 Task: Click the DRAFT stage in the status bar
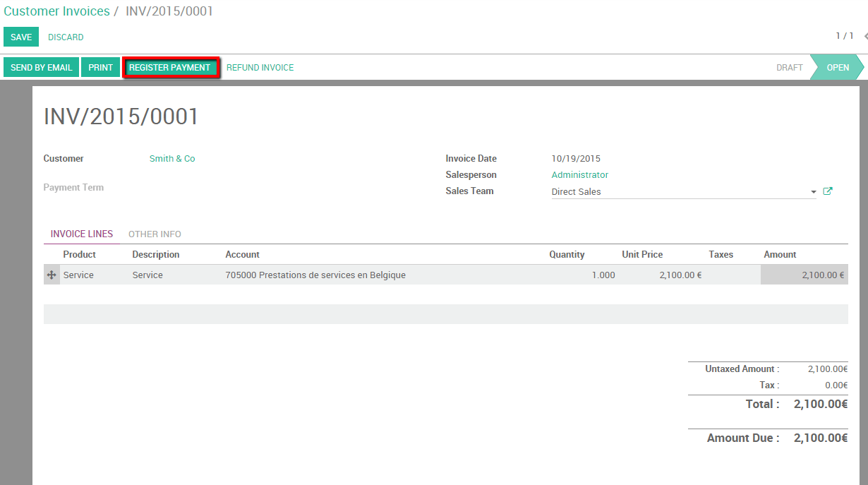[x=789, y=67]
